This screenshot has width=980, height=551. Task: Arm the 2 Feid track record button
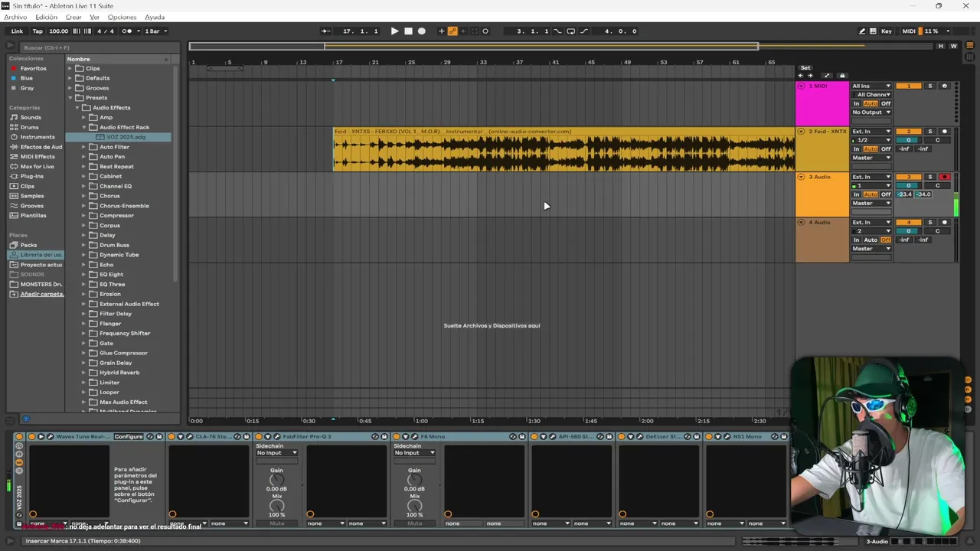tap(944, 132)
